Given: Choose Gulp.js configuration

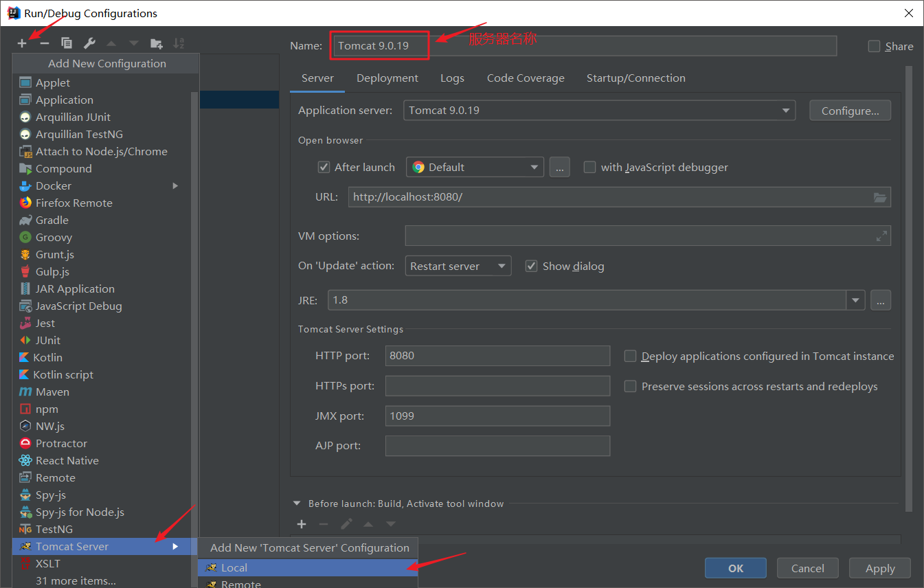Looking at the screenshot, I should 101,271.
